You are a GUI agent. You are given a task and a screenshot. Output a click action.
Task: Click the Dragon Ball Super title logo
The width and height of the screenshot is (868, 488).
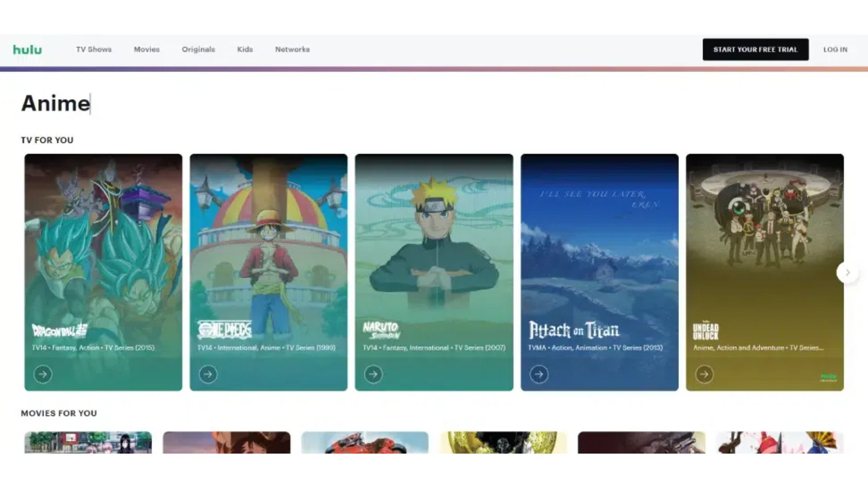60,330
